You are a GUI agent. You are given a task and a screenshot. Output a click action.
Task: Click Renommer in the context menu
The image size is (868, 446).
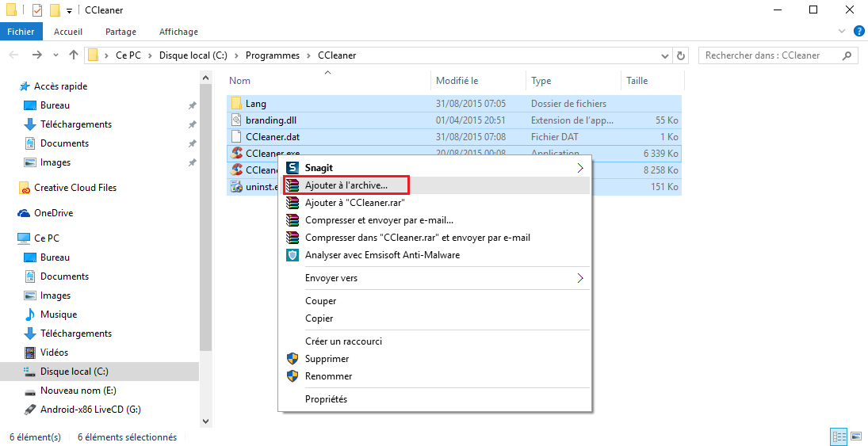tap(434, 375)
